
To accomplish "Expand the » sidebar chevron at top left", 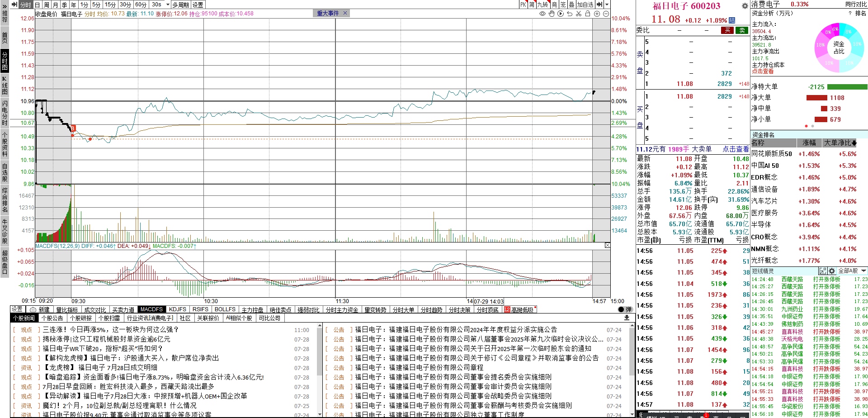I will click(5, 6).
